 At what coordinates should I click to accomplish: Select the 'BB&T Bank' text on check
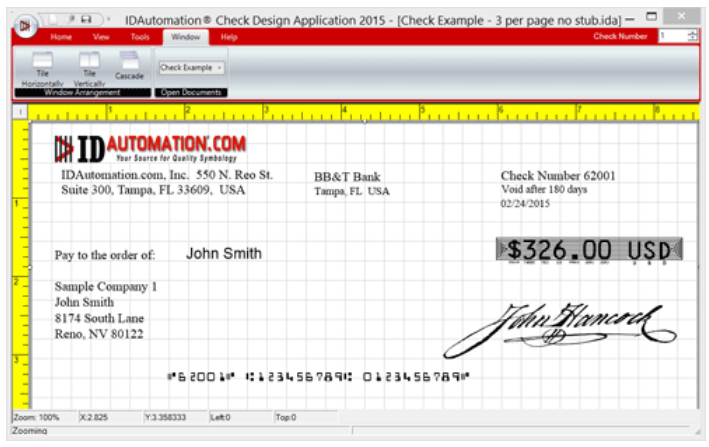347,177
